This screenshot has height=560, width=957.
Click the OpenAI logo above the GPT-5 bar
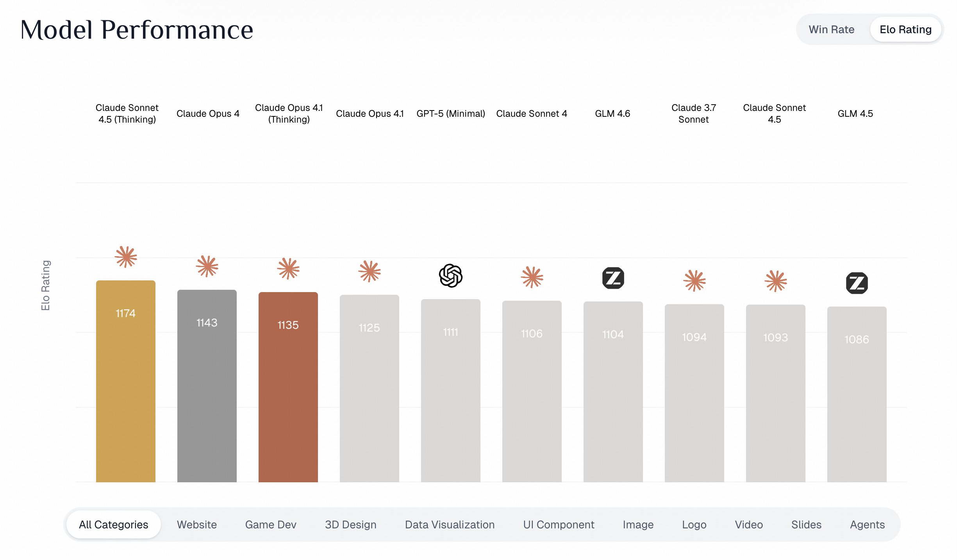[x=450, y=275]
